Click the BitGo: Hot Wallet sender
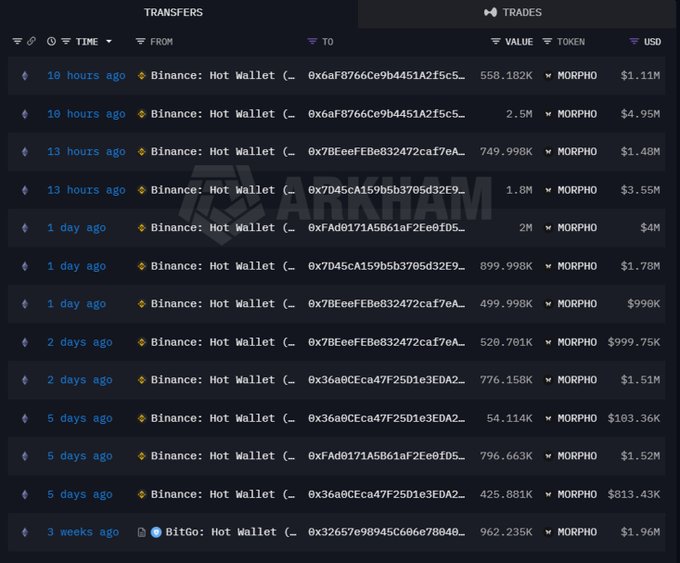Screen dimensions: 680x563 pos(231,532)
